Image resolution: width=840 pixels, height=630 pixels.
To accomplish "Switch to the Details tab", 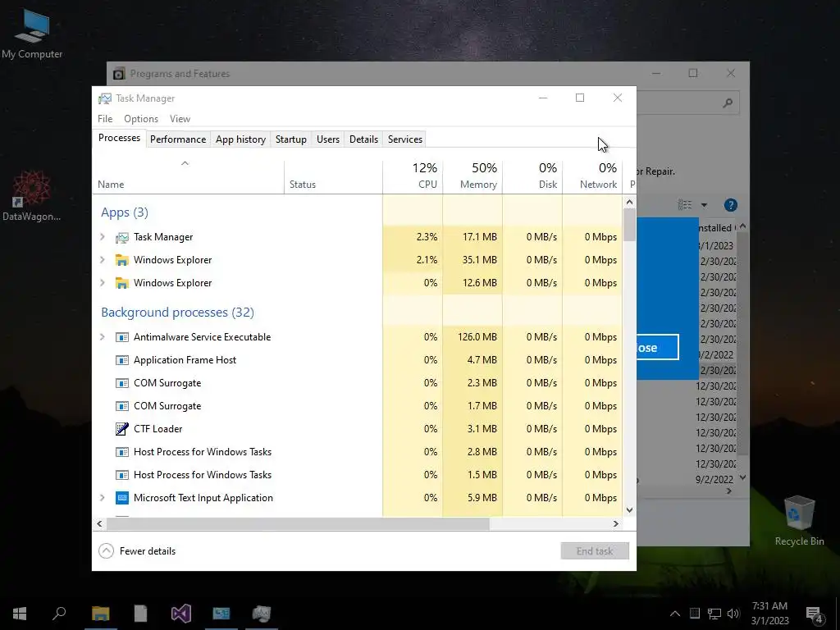I will pyautogui.click(x=363, y=139).
